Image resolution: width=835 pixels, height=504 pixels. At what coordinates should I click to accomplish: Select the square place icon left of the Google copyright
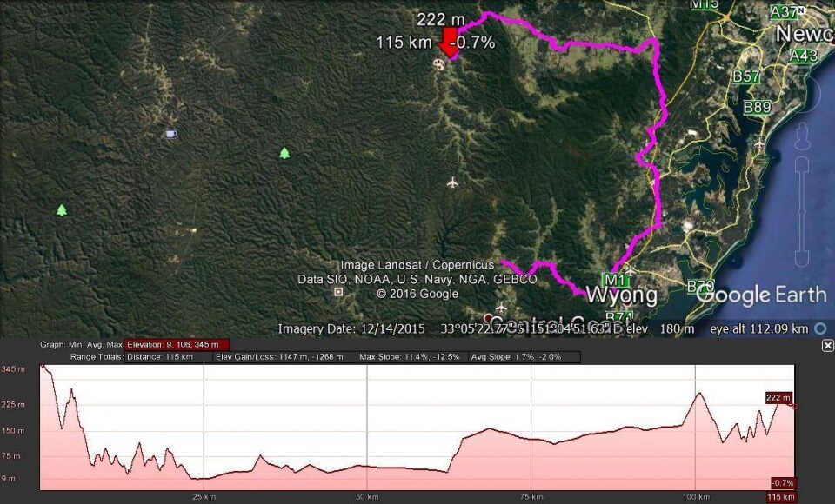click(x=338, y=292)
